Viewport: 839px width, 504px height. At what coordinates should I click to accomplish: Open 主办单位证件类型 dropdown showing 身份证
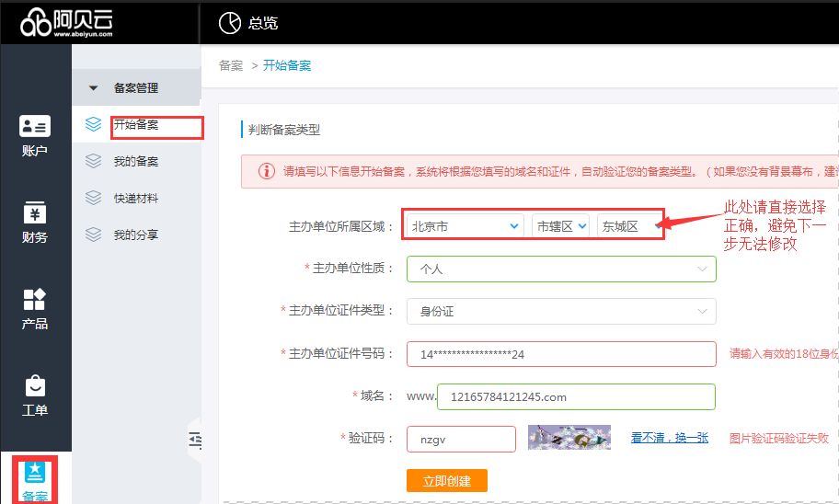click(x=561, y=312)
